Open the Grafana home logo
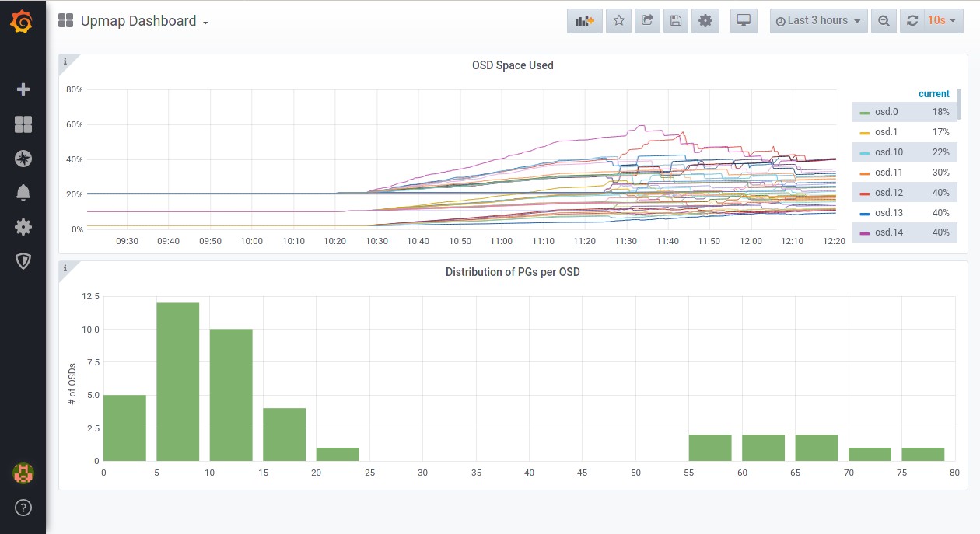This screenshot has height=534, width=980. pos(23,23)
